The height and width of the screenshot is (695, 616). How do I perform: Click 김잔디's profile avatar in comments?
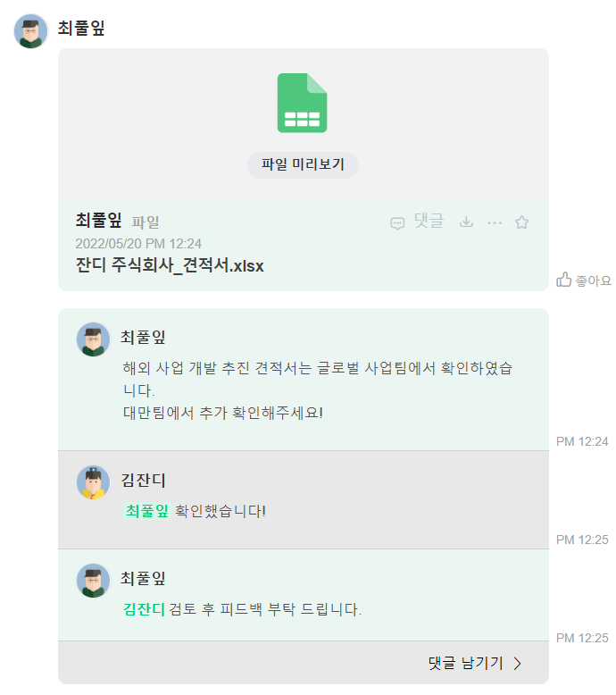point(93,482)
